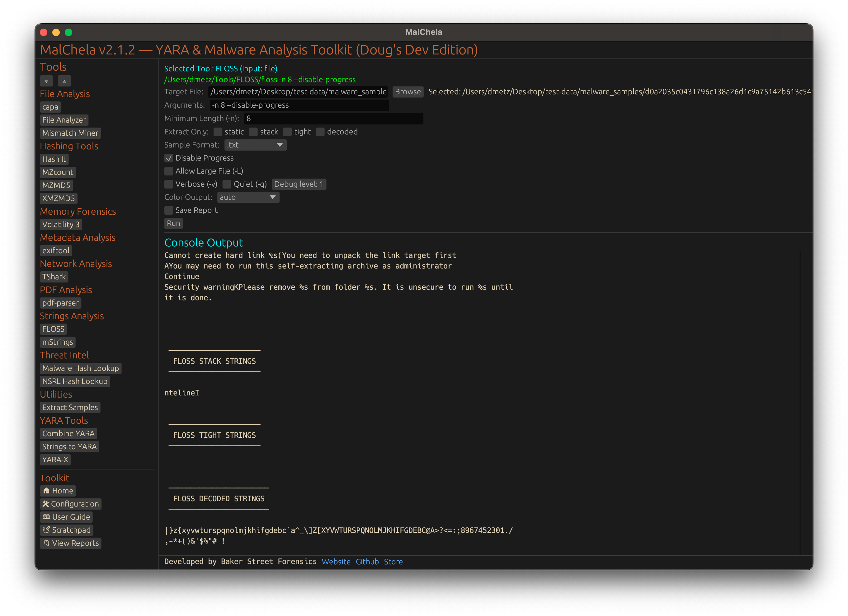
Task: Select pdf-parser tool
Action: (61, 303)
